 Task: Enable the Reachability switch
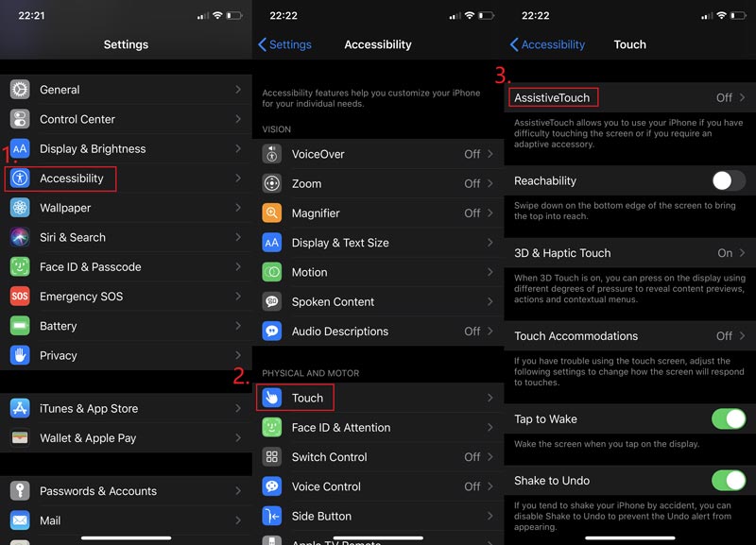728,180
